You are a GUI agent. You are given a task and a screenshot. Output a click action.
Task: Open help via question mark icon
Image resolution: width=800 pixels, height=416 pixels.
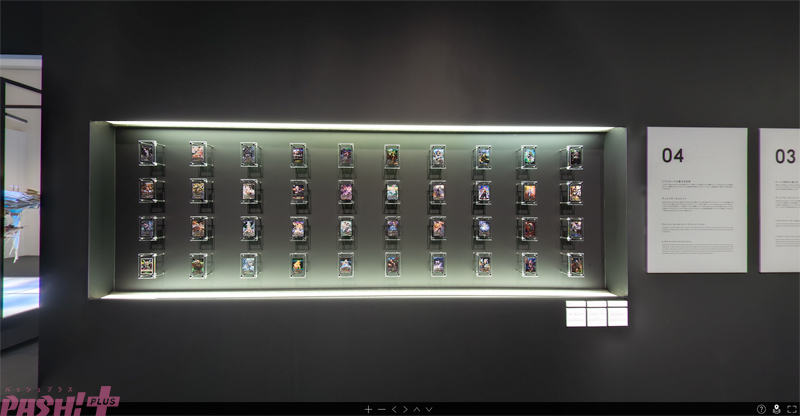761,409
